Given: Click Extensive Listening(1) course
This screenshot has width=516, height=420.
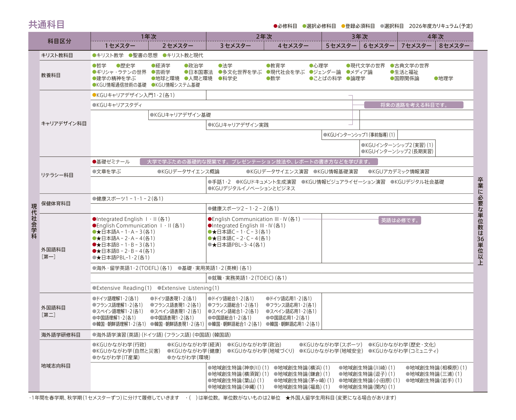Looking at the screenshot, I should pos(188,288).
